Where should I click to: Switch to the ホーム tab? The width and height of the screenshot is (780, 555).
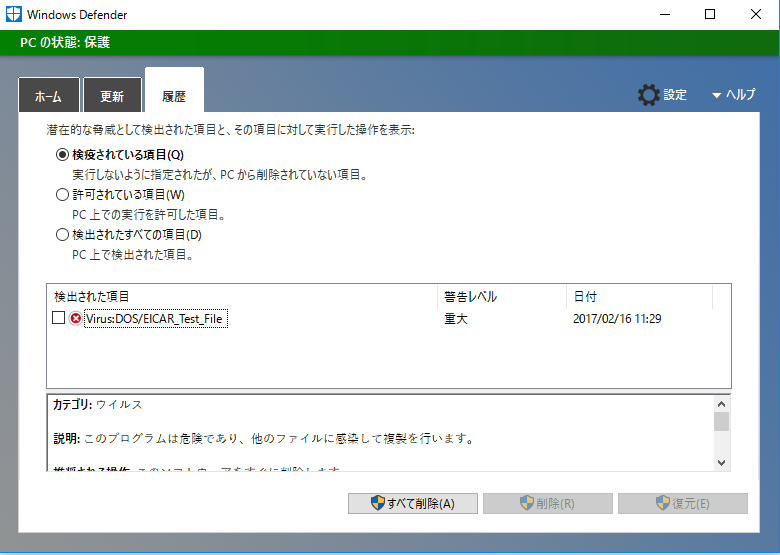[48, 97]
